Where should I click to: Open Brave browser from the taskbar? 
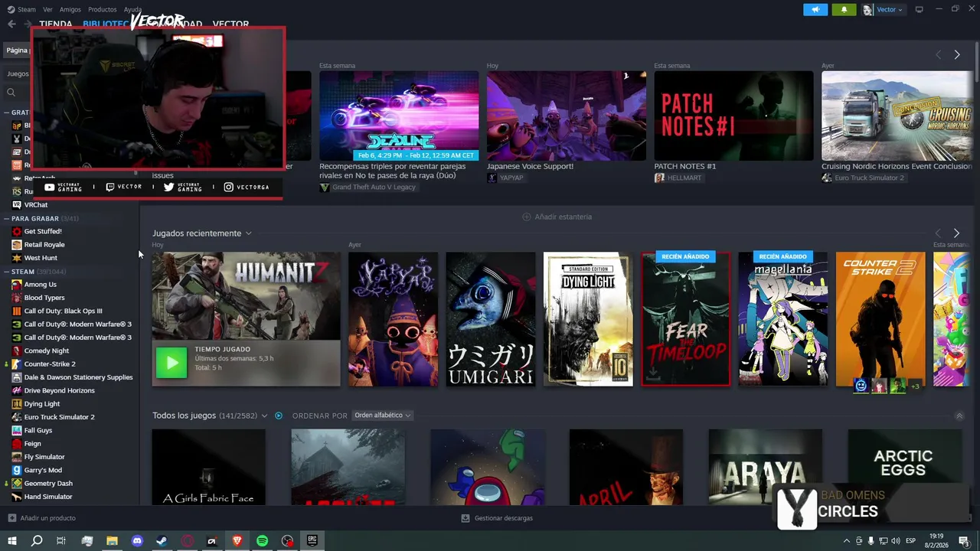click(x=237, y=541)
